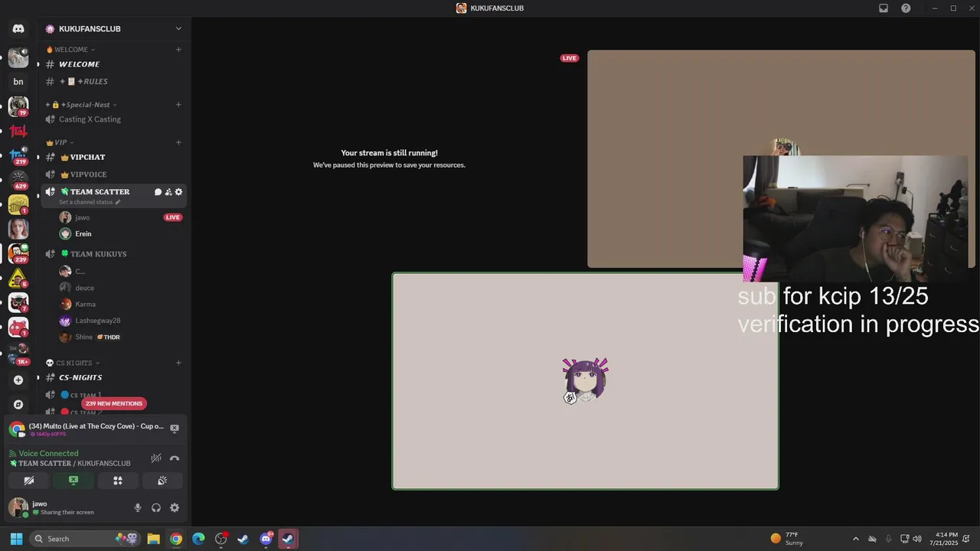Create channel in Special-Nest category
This screenshot has height=551, width=980.
178,105
